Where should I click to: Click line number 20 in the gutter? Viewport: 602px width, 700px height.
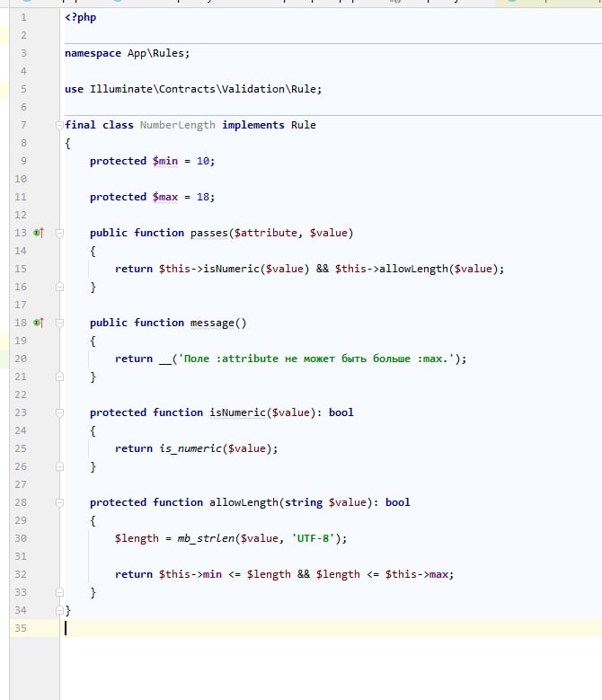(x=21, y=359)
